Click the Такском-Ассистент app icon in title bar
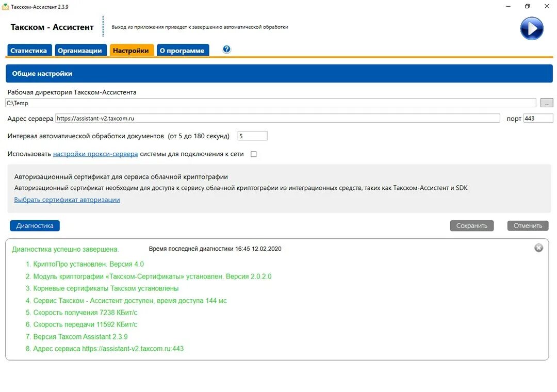Viewport: 557px width, 392px height. click(x=5, y=6)
